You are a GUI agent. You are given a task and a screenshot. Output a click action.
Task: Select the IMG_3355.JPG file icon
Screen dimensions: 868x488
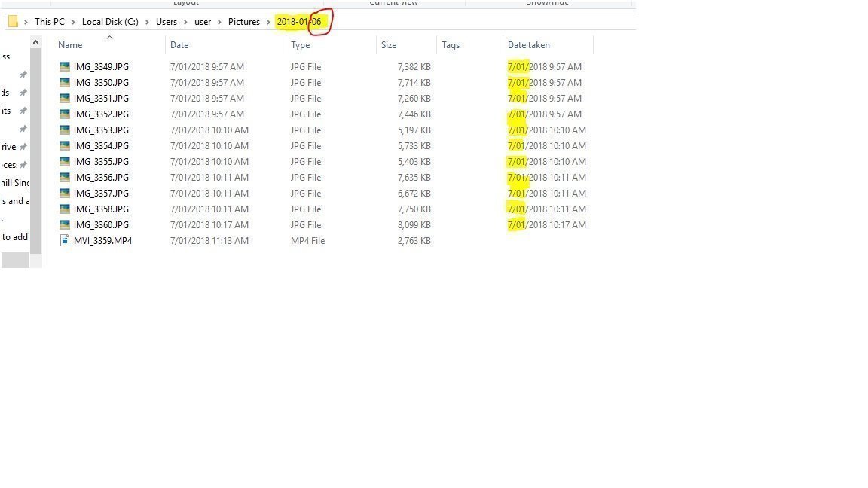click(x=65, y=162)
